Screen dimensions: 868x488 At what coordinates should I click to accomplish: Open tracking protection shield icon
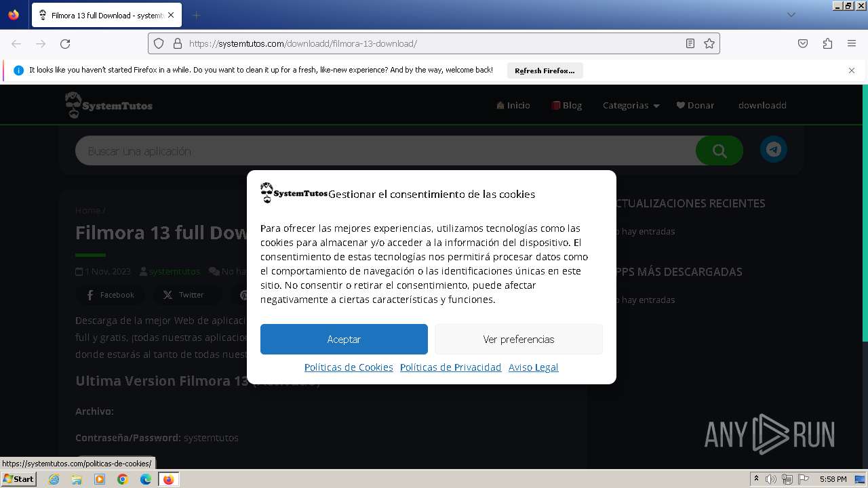(159, 43)
